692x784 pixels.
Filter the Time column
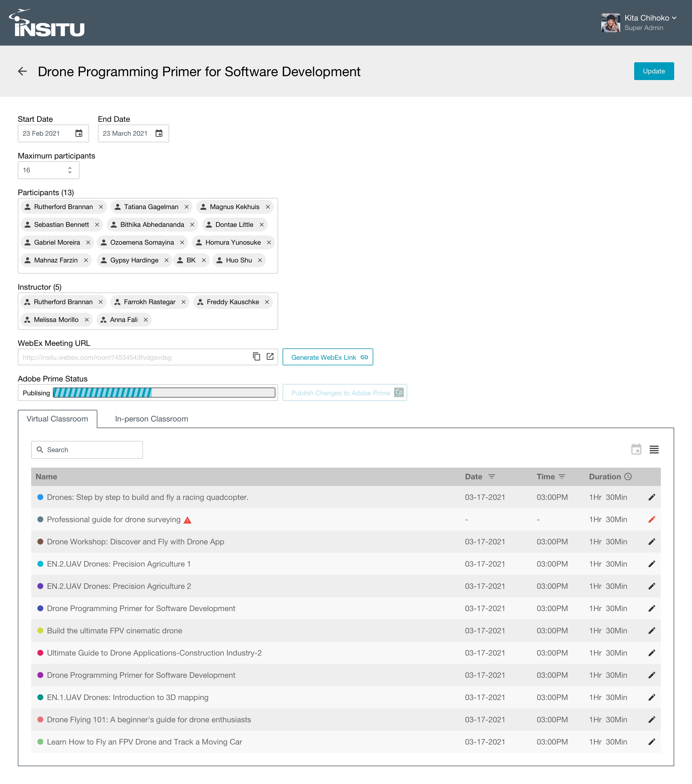click(562, 477)
